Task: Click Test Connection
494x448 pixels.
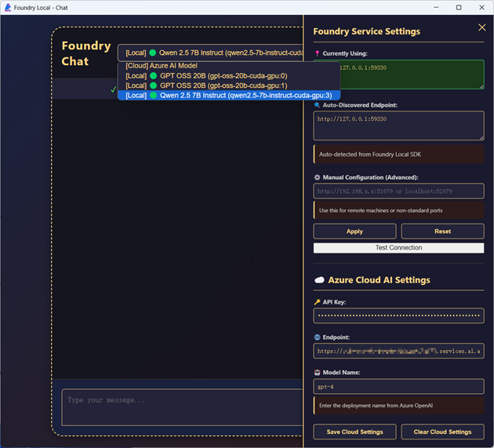Action: pos(398,248)
